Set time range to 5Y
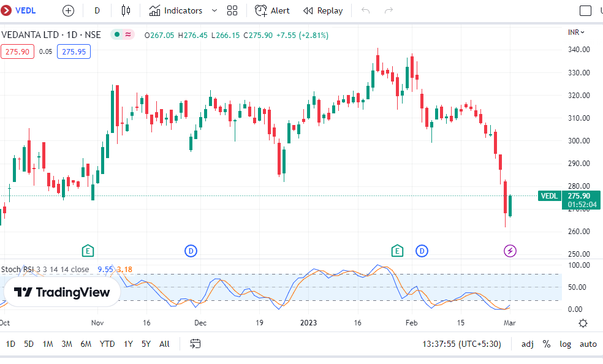This screenshot has height=364, width=603. click(x=146, y=344)
